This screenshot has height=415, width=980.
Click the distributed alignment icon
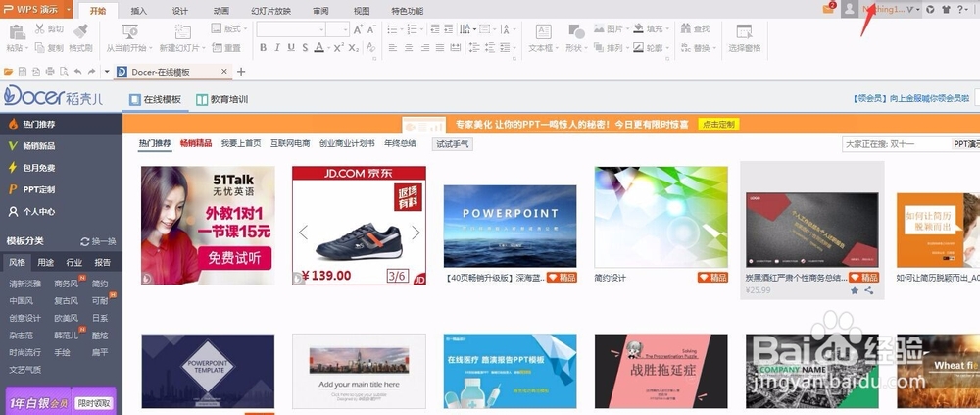click(455, 47)
